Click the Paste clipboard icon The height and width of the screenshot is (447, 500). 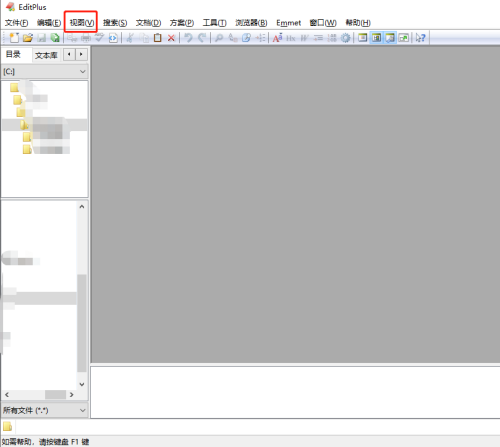click(158, 38)
